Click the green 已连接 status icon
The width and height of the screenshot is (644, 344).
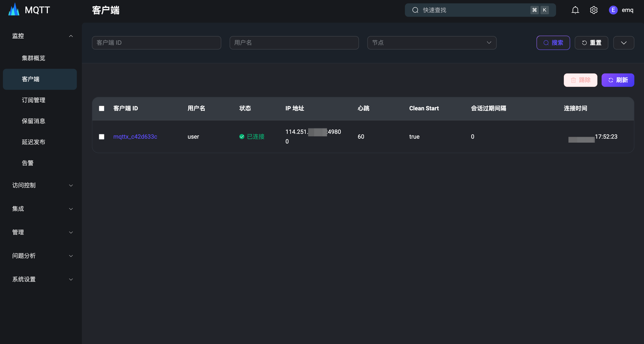pos(242,136)
